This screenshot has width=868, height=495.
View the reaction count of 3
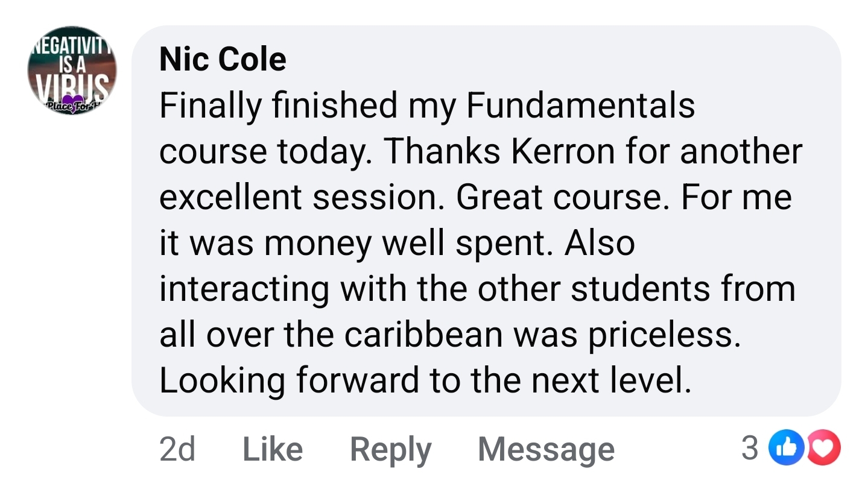tap(750, 448)
